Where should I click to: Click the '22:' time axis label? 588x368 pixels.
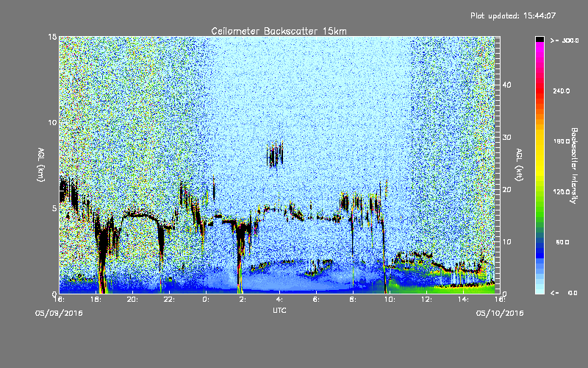[x=170, y=300]
